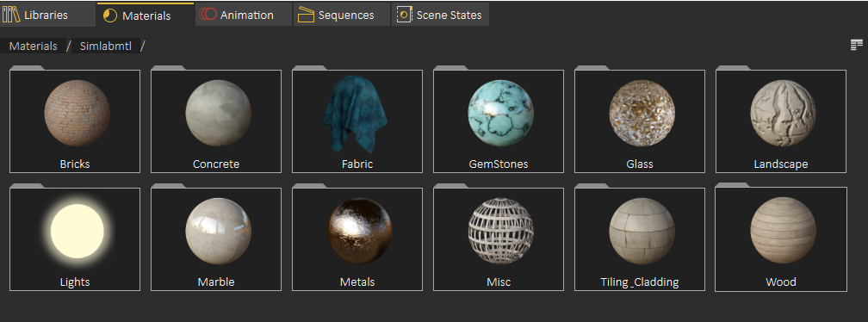Click the Simlabmtl breadcrumb link

tap(106, 46)
